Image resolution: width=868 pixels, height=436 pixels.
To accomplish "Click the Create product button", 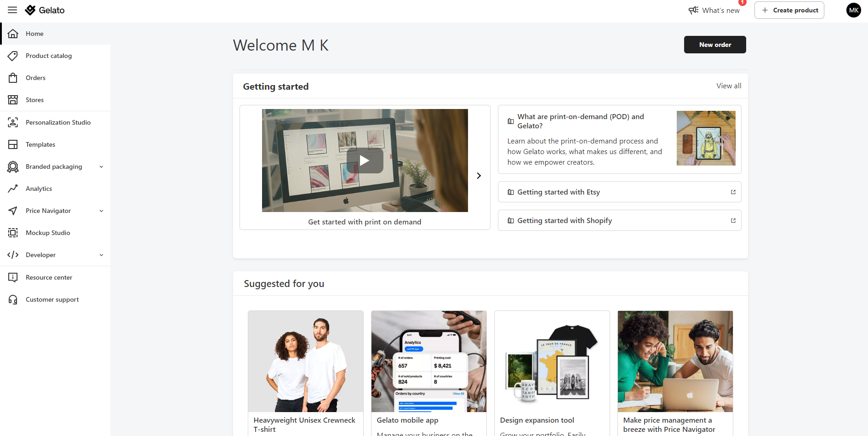I will (x=789, y=10).
